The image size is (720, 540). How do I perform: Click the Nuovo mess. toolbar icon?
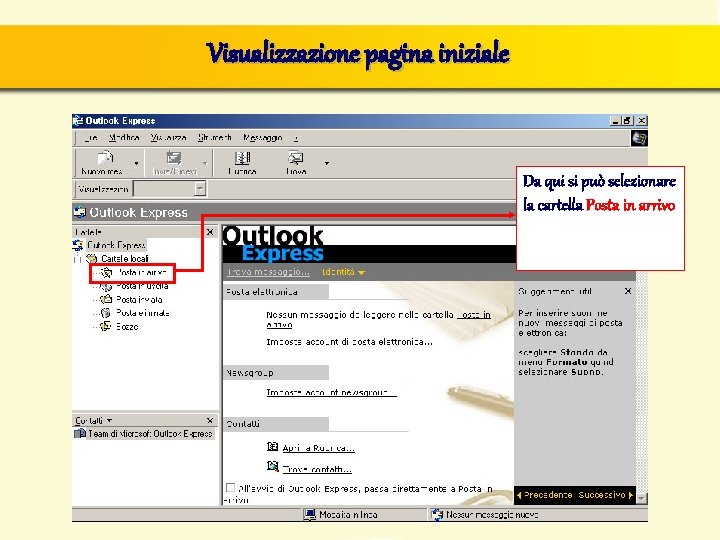pos(105,158)
